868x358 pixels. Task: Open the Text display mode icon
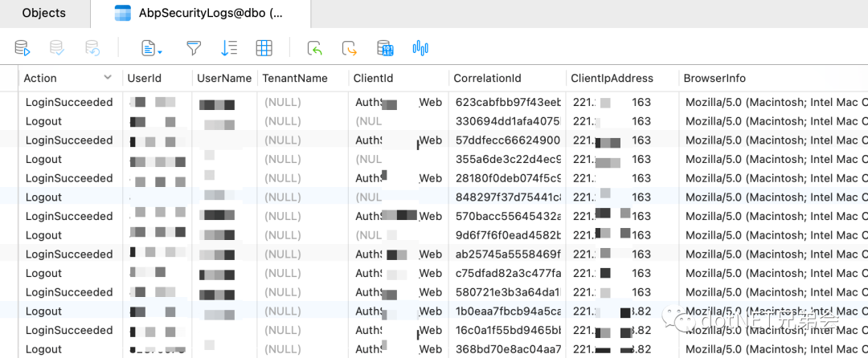152,49
